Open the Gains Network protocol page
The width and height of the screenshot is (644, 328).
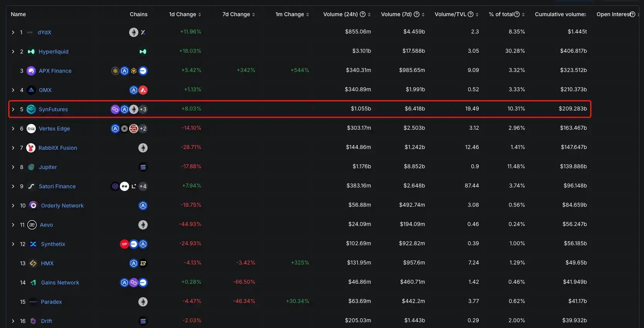point(60,283)
